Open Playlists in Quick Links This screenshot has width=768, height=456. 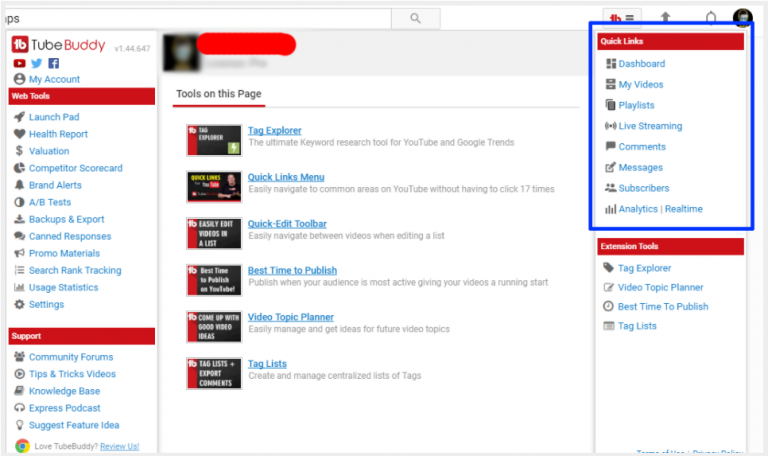(x=636, y=105)
